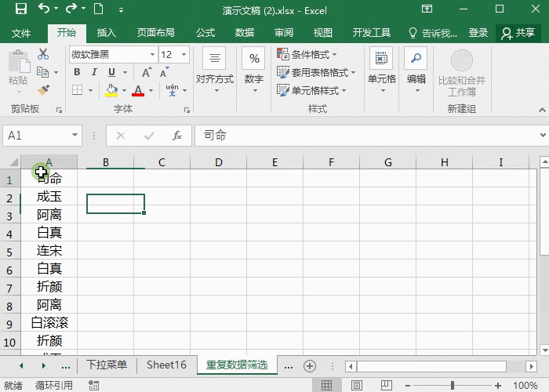Screen dimensions: 549x392
Task: Activate the Format Painter brush
Action: pos(43,90)
